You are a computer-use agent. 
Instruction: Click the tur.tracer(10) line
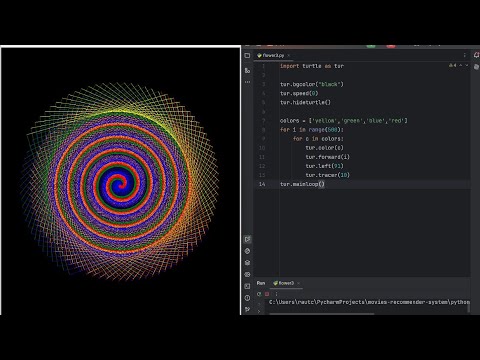[x=328, y=175]
